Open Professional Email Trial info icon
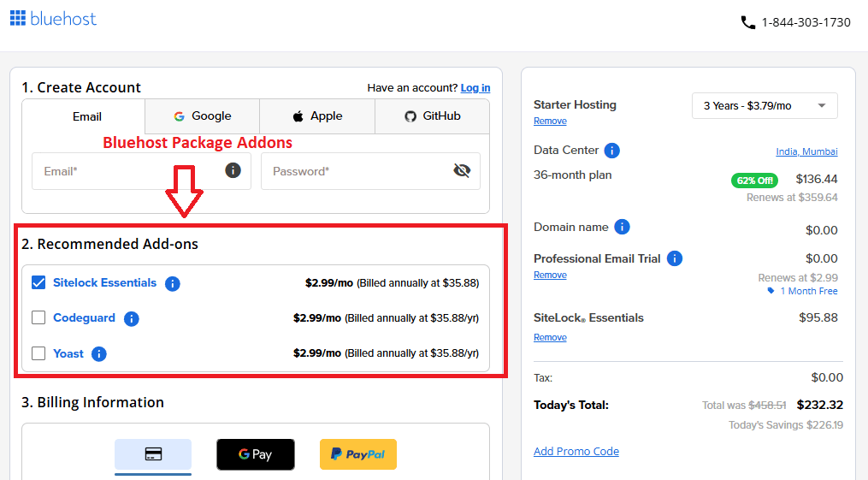Screen dimensions: 868x480 (x=675, y=258)
